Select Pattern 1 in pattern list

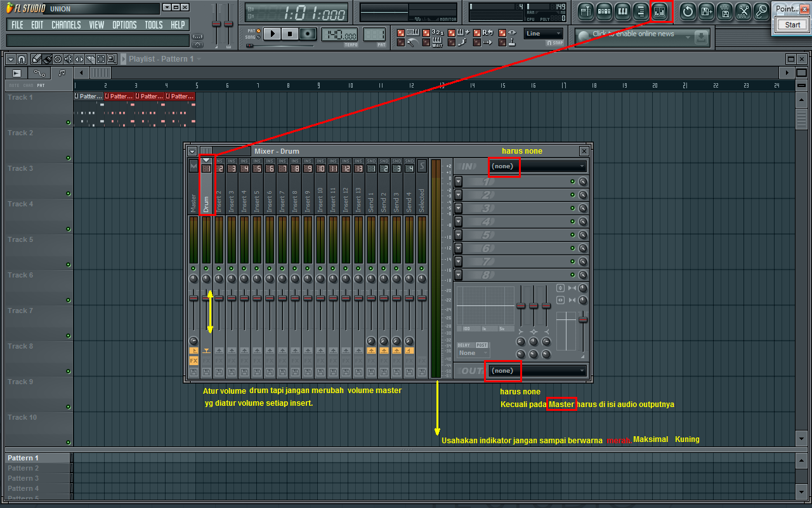click(x=38, y=458)
